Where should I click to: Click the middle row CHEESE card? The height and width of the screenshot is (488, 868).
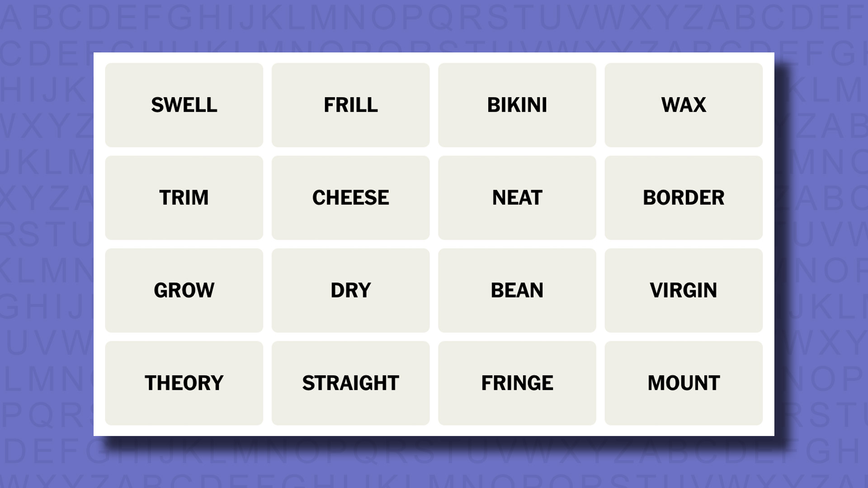(350, 197)
